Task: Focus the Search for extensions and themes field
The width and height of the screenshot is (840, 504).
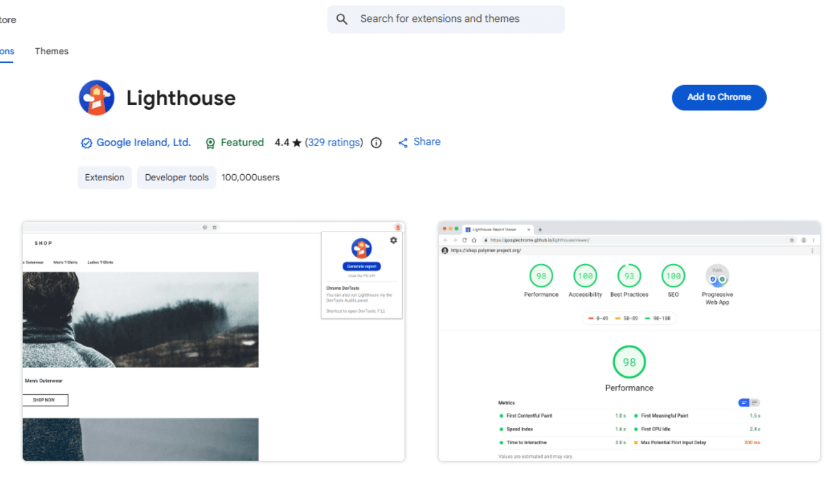Action: 446,19
